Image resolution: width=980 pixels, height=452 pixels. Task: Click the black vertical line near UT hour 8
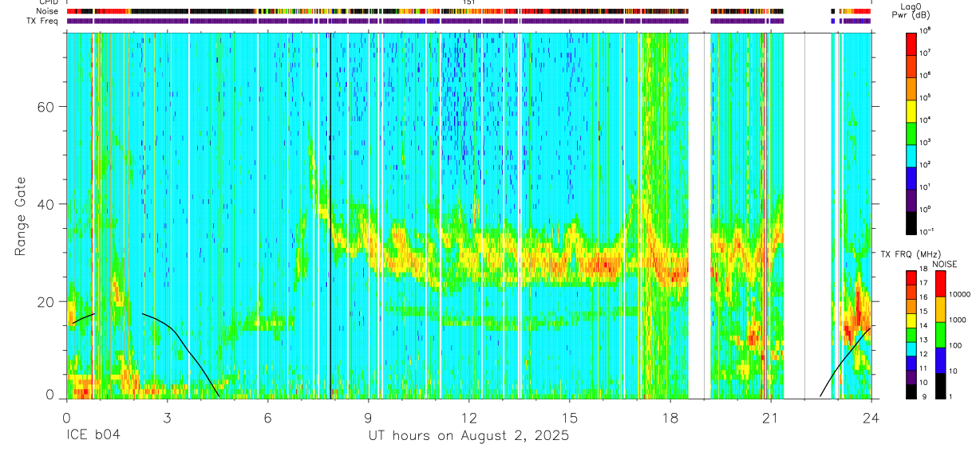pyautogui.click(x=330, y=215)
